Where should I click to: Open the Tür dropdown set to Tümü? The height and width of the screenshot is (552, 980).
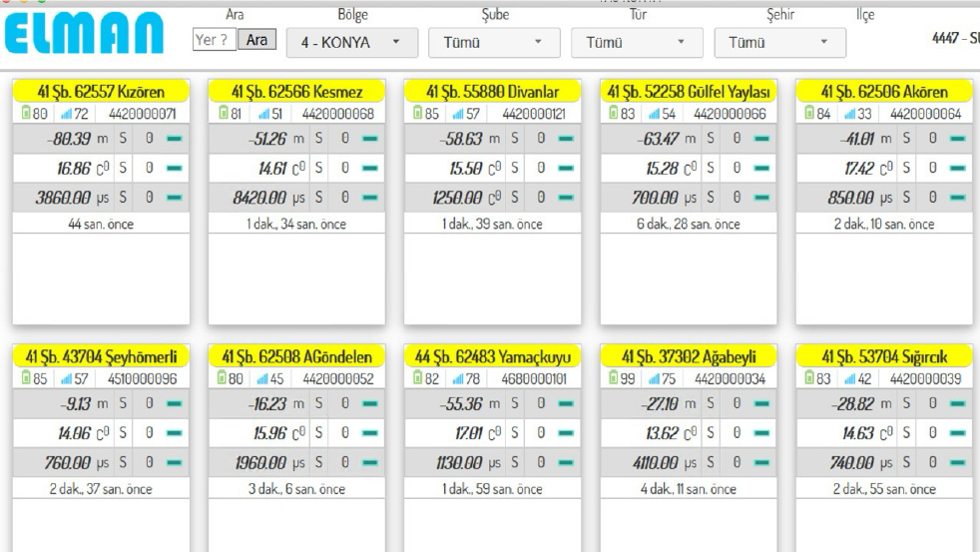(x=637, y=43)
